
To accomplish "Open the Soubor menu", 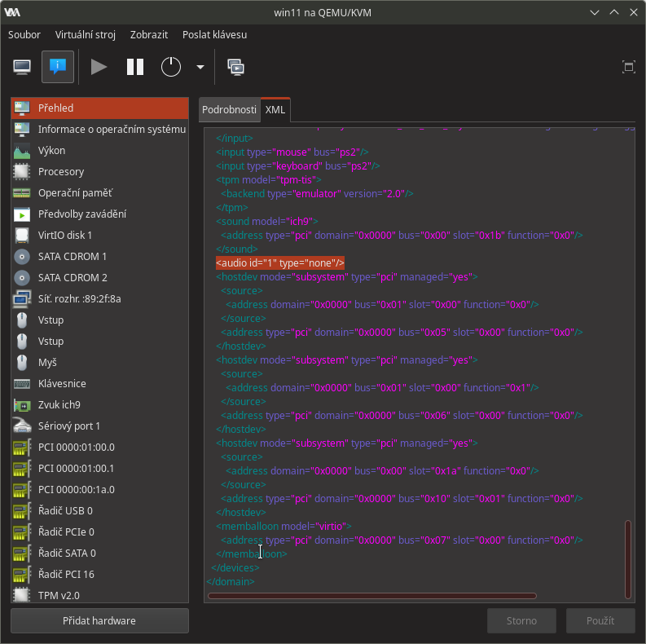I will pos(24,34).
